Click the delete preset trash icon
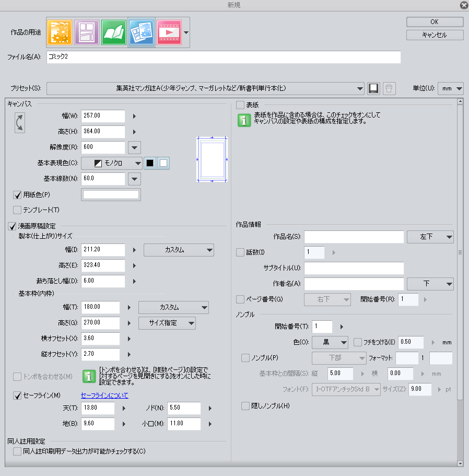This screenshot has width=469, height=476. click(389, 88)
